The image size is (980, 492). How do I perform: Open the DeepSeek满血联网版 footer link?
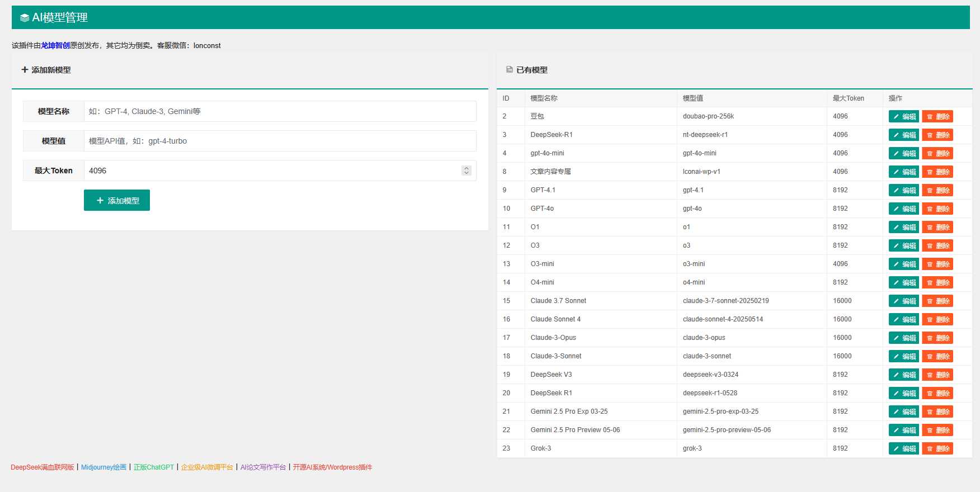point(43,467)
